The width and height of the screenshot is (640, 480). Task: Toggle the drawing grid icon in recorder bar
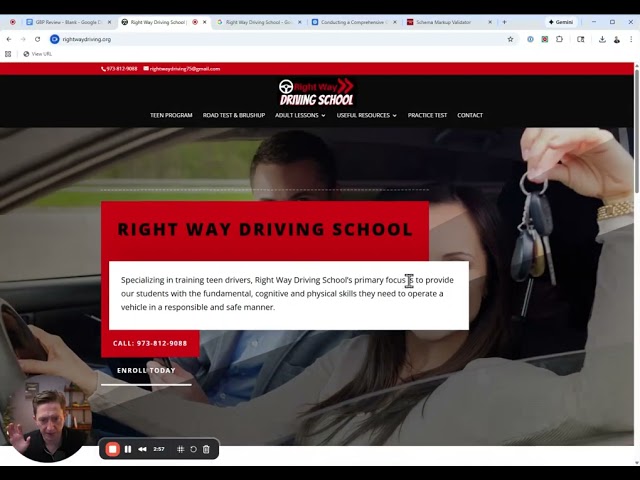coord(180,449)
